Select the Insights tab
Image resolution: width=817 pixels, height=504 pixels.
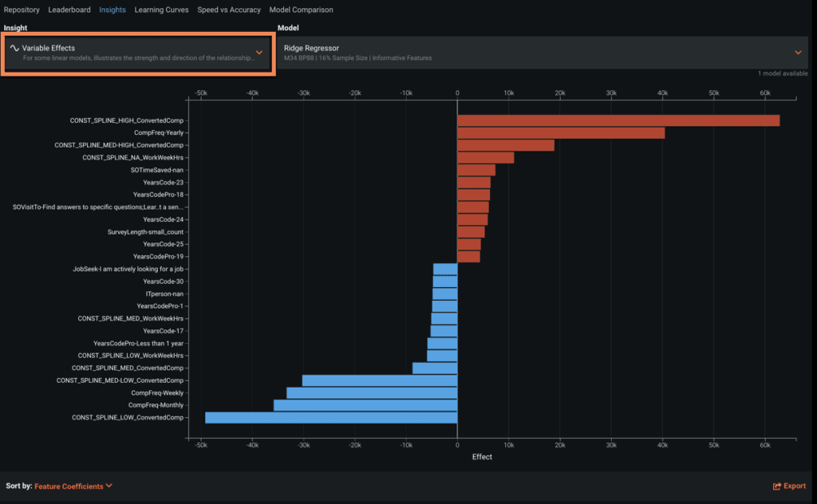point(112,10)
